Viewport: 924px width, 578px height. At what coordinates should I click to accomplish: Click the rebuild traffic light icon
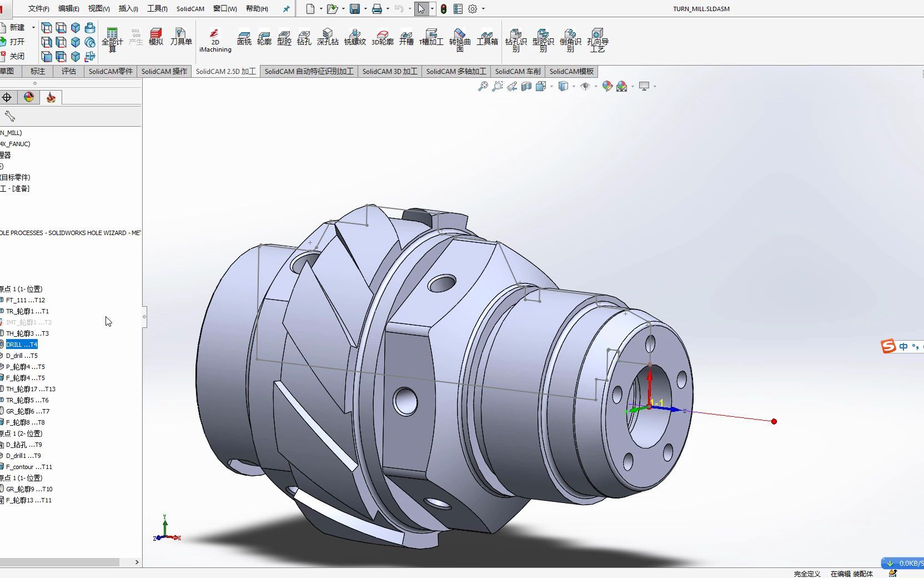pos(444,9)
